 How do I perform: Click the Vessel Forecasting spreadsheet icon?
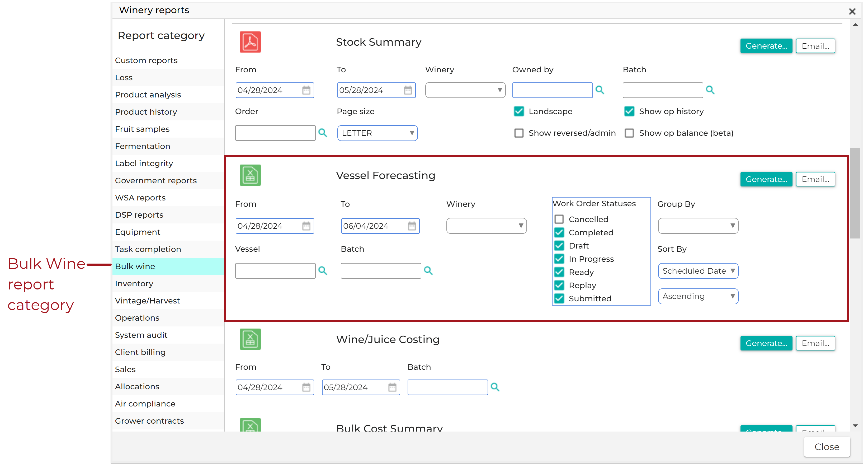pos(250,175)
